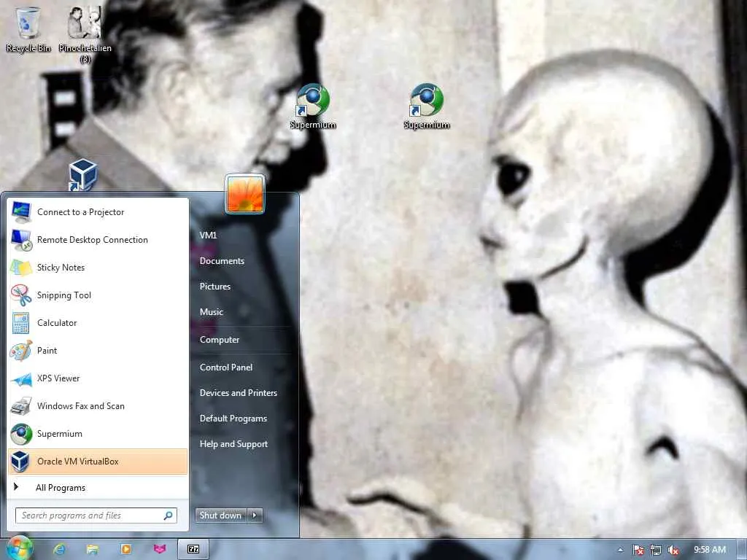Viewport: 747px width, 560px height.
Task: Open the Action Center flag icon
Action: [638, 550]
